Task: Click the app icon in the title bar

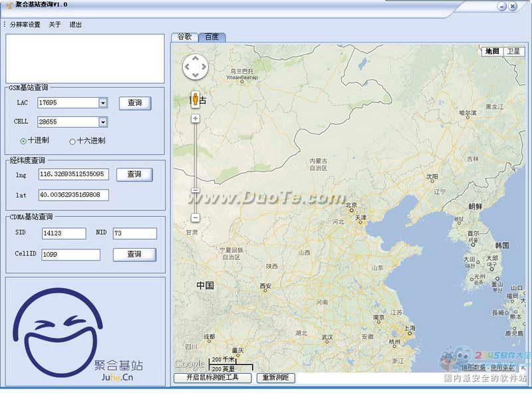Action: coord(9,5)
